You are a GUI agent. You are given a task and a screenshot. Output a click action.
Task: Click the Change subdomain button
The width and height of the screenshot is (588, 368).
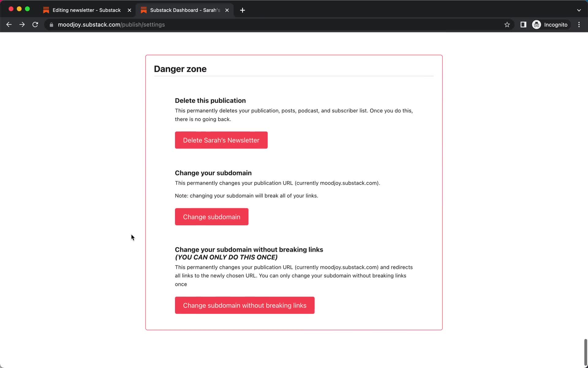click(212, 217)
